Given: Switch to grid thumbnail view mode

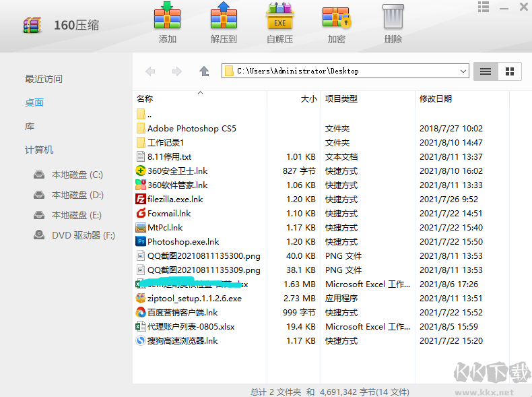Looking at the screenshot, I should pos(510,71).
